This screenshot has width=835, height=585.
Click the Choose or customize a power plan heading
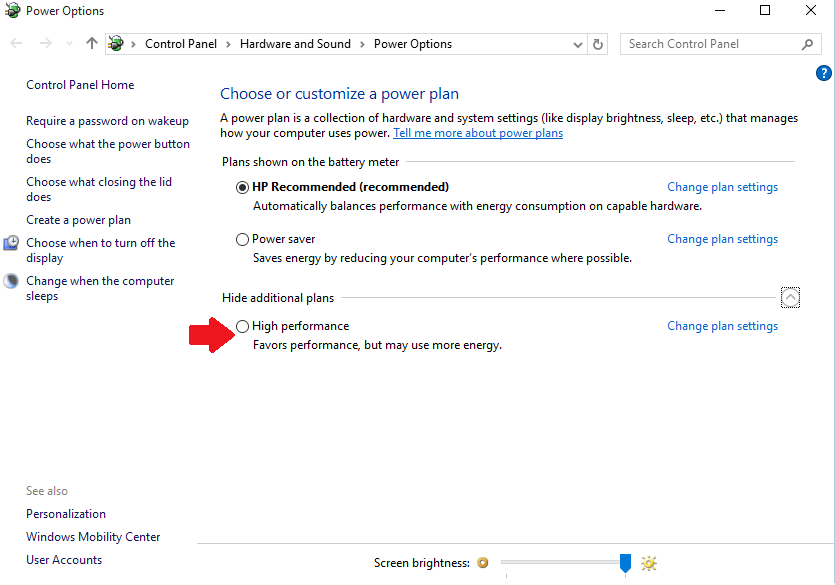coord(339,94)
